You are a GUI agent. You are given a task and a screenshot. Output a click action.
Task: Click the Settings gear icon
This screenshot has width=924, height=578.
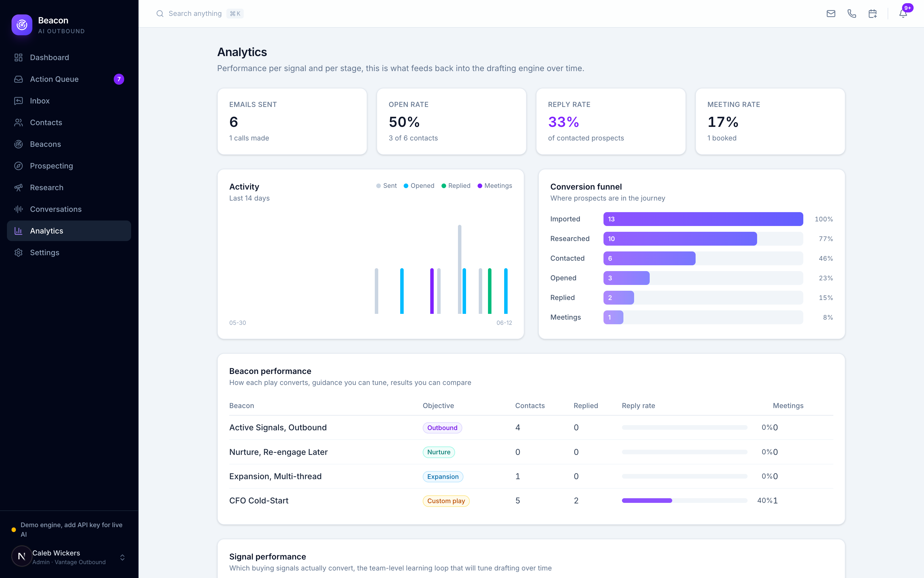(x=18, y=253)
